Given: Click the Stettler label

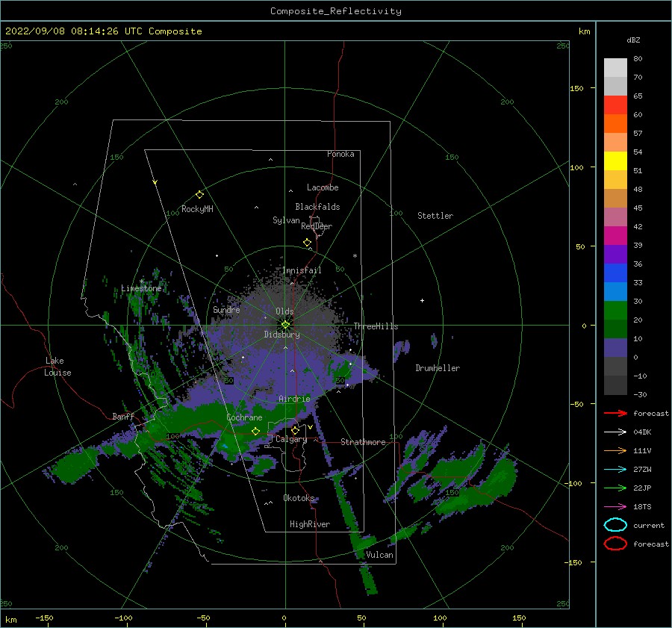Looking at the screenshot, I should click(435, 216).
